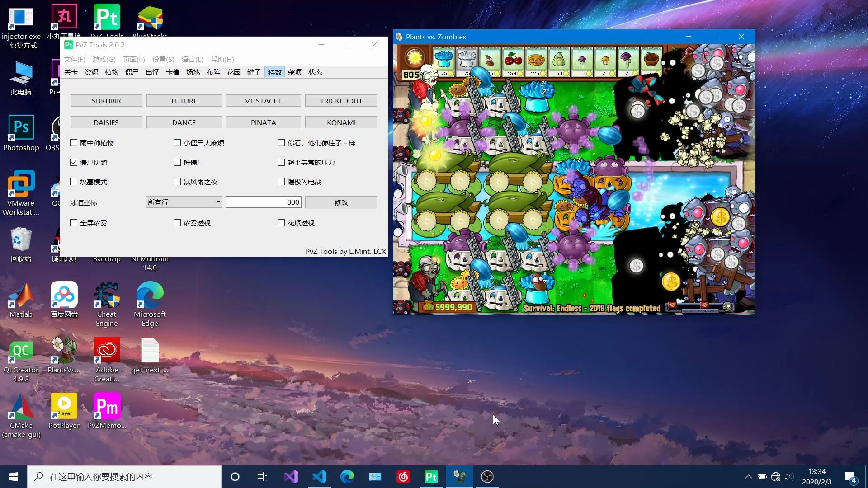This screenshot has height=488, width=868.
Task: Click ice trail coordinate field showing 800
Action: click(264, 202)
